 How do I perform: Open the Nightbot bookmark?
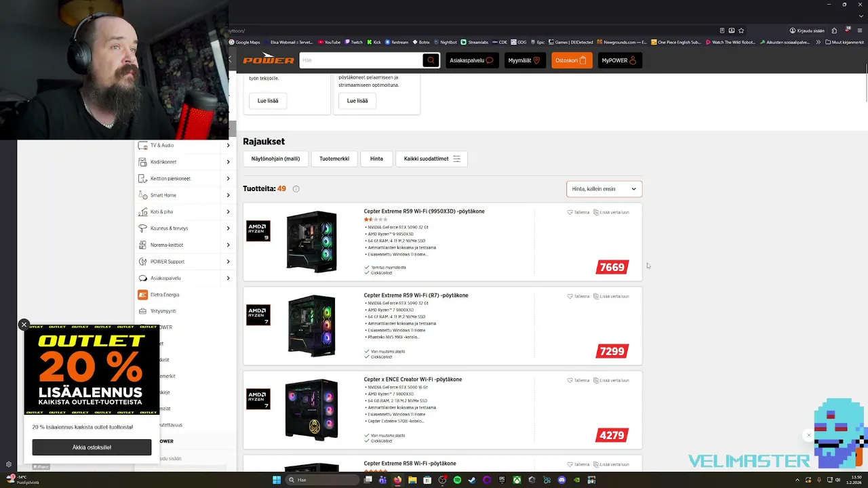click(x=445, y=42)
